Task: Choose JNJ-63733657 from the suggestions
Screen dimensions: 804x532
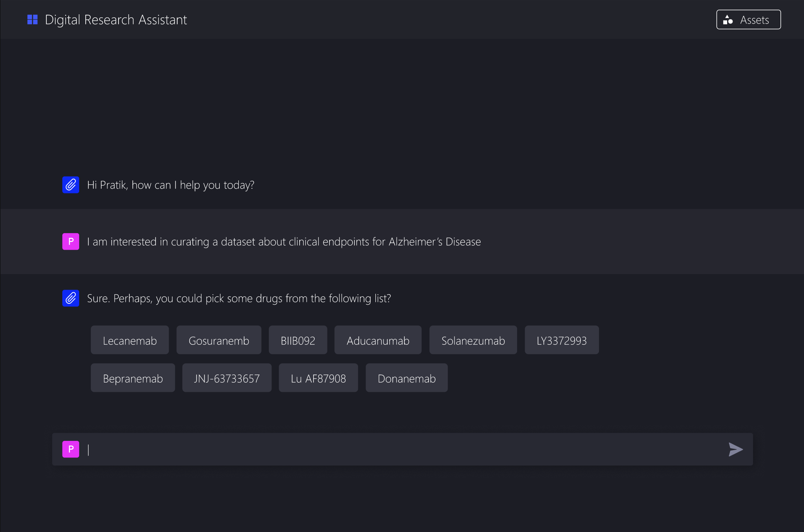Action: point(227,378)
